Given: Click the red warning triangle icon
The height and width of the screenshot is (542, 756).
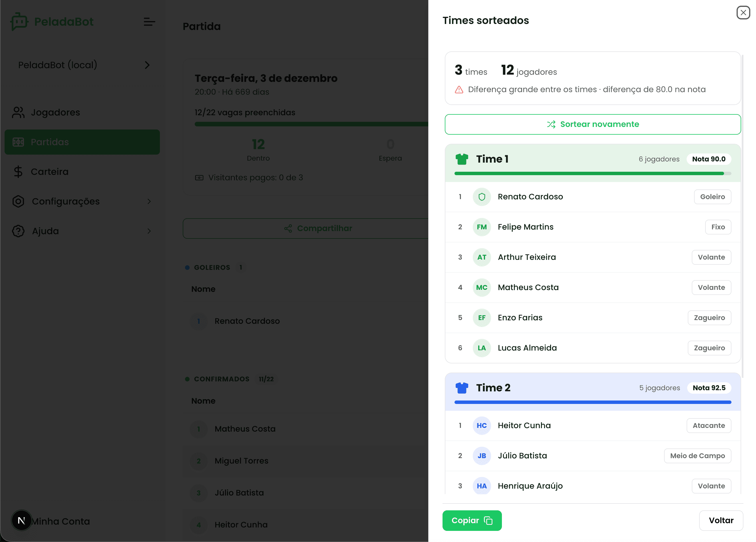Looking at the screenshot, I should [459, 90].
